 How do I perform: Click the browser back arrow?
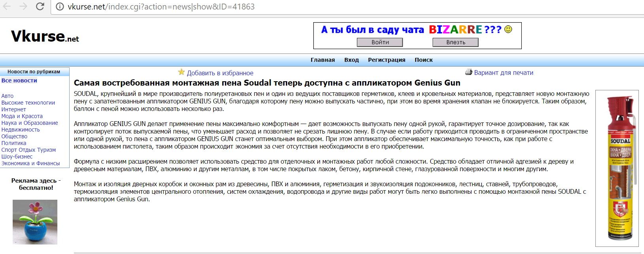click(7, 6)
